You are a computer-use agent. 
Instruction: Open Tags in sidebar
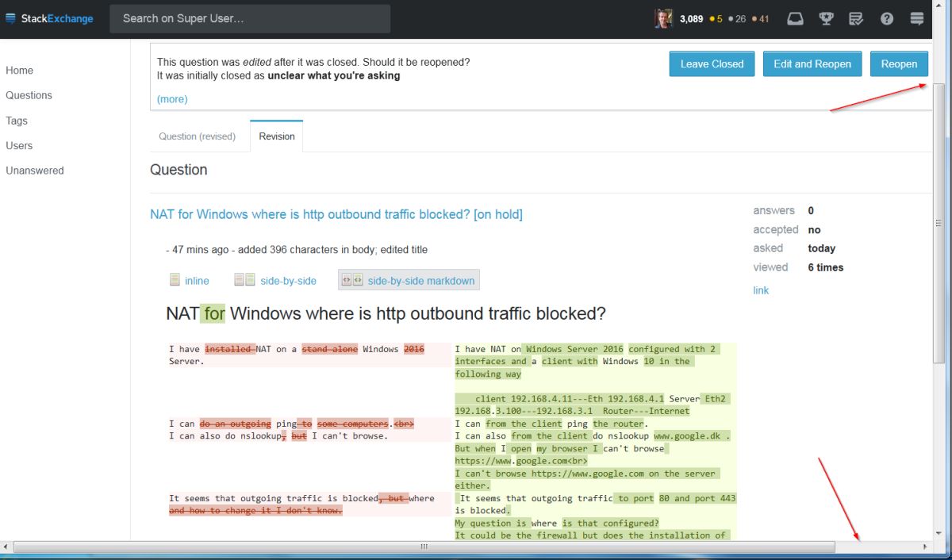pos(17,121)
